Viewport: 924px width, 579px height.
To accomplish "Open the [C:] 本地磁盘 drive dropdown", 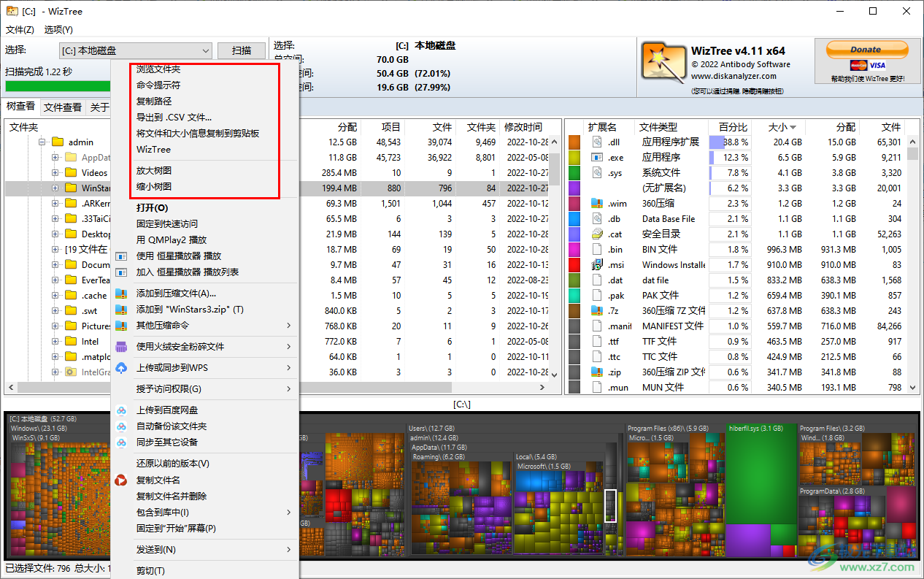I will click(x=136, y=50).
